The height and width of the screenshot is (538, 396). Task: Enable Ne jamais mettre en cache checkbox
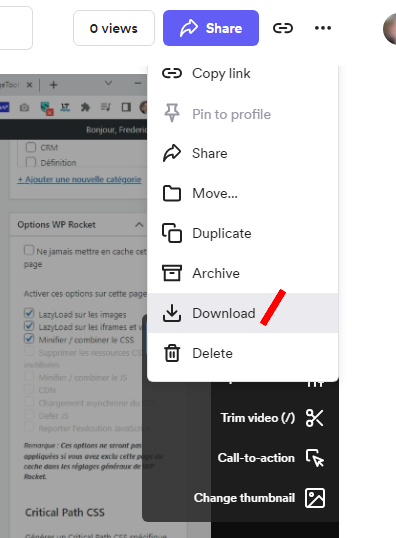29,250
